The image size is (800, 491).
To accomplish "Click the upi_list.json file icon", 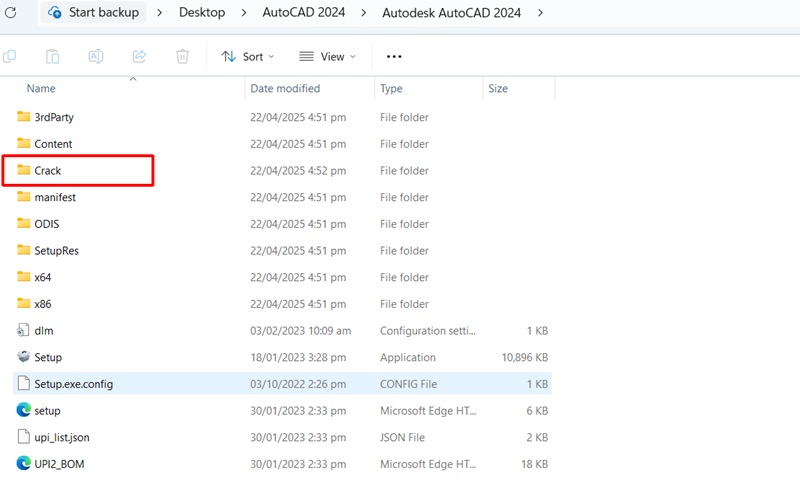I will coord(23,437).
